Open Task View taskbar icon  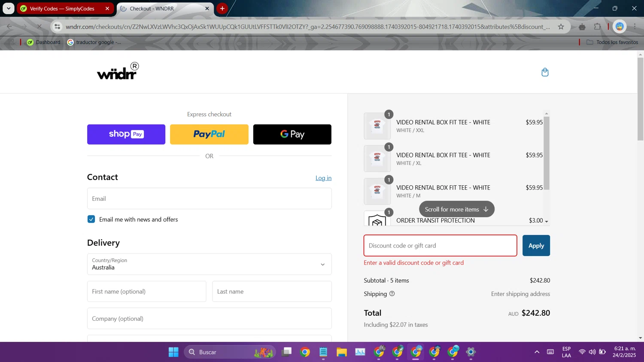click(286, 352)
